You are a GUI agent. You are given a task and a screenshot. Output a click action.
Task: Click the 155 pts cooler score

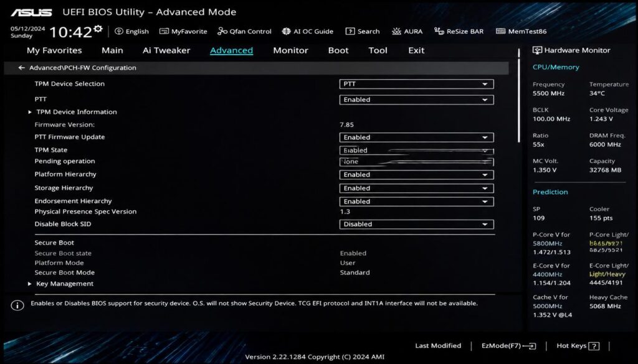pyautogui.click(x=601, y=218)
